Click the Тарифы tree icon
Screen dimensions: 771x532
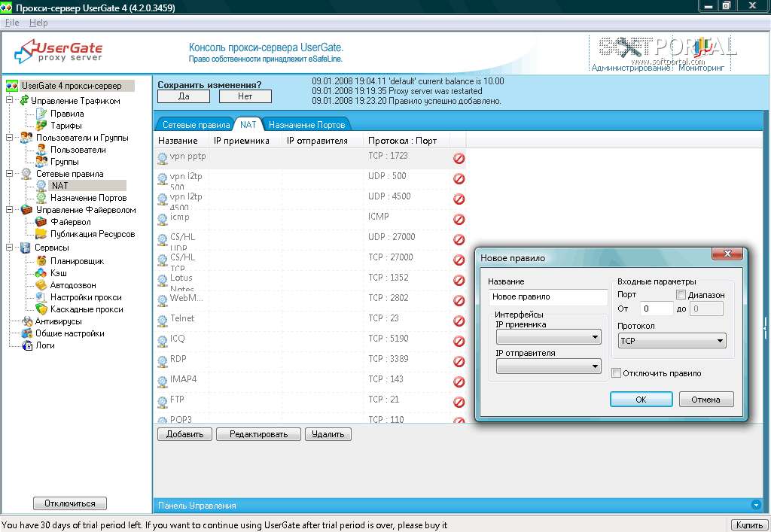(41, 126)
